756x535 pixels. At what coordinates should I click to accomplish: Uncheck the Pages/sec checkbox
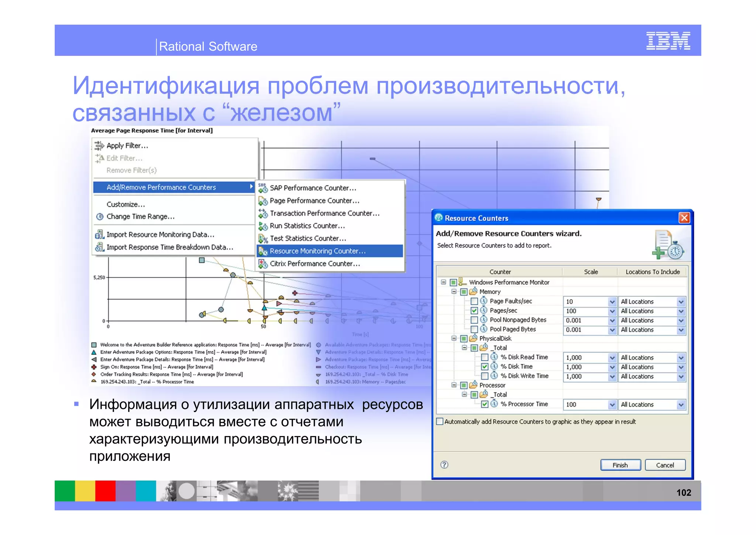[474, 310]
